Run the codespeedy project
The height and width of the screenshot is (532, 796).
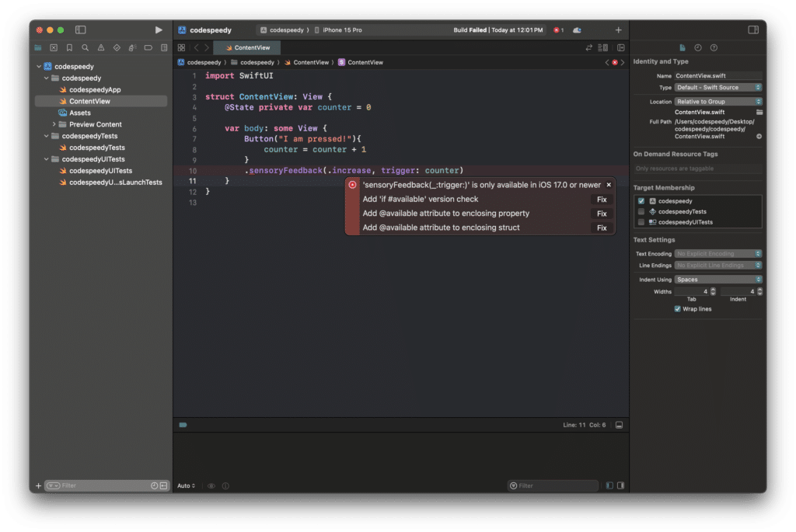click(159, 30)
